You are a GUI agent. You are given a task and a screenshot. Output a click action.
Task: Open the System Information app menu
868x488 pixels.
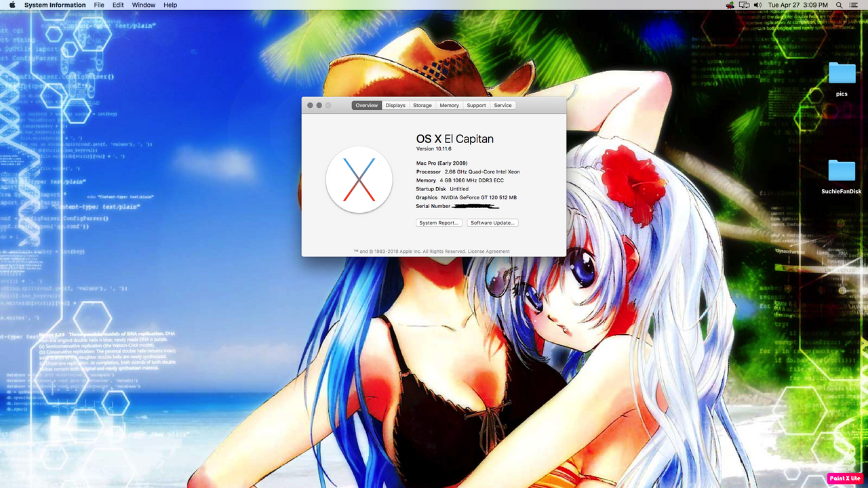(x=55, y=5)
